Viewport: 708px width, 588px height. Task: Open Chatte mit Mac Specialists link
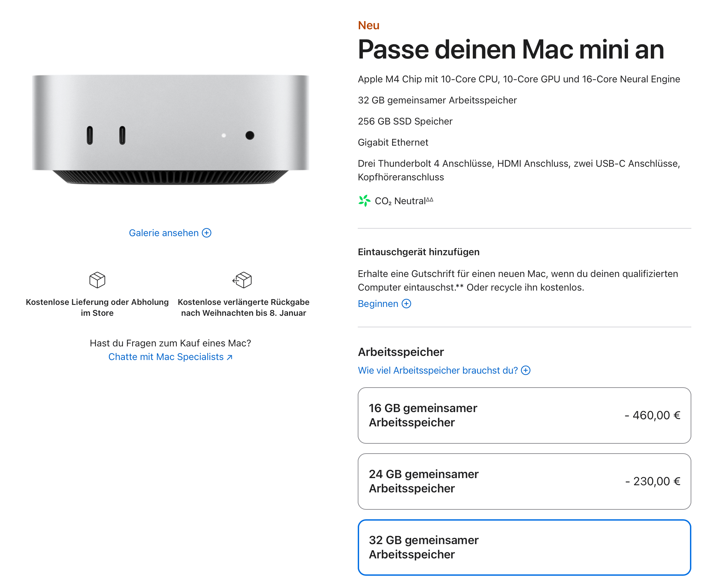point(166,357)
